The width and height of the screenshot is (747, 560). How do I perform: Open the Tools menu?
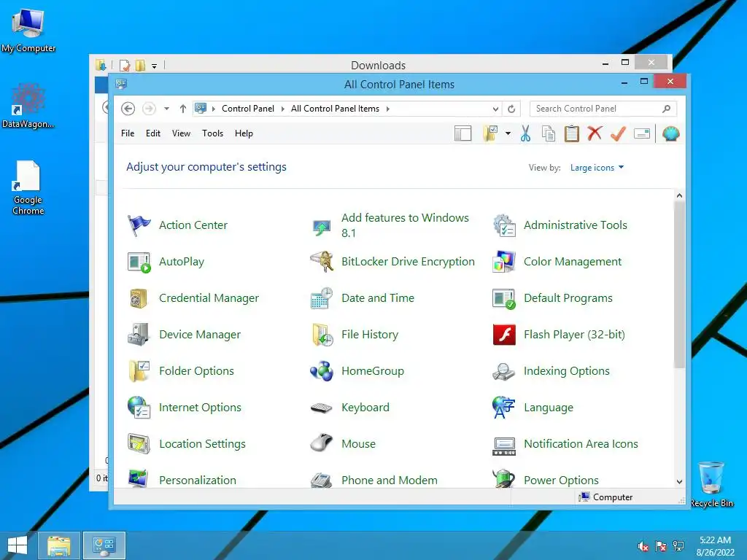[212, 133]
